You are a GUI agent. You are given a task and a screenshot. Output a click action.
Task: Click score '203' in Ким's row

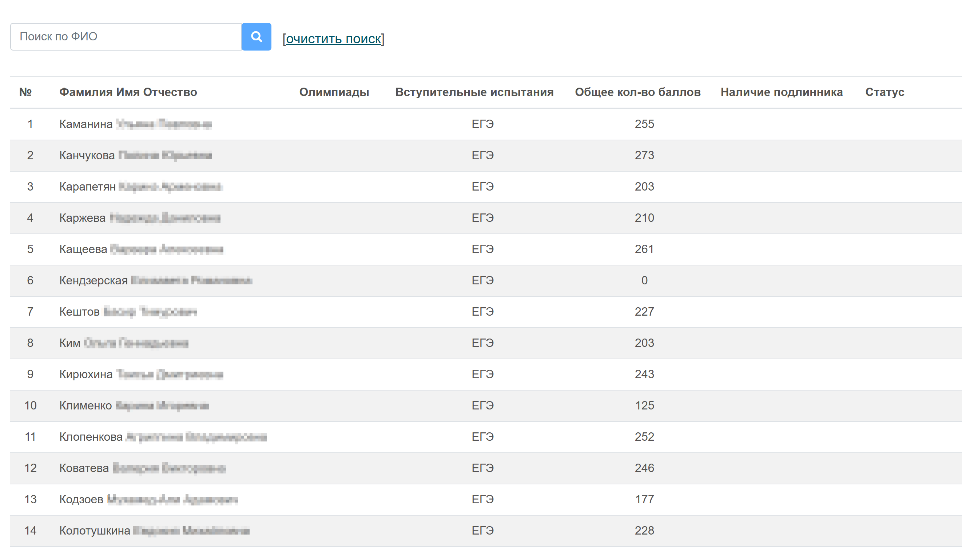[x=644, y=343]
